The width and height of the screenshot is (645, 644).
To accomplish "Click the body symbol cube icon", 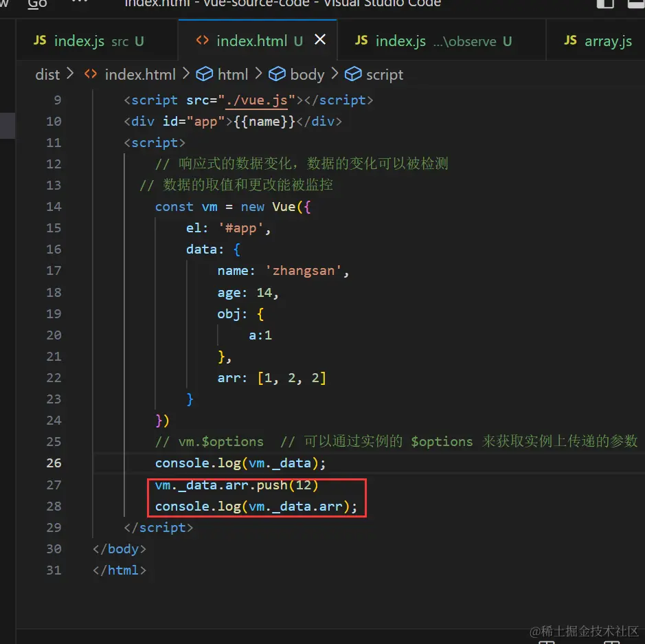I will (x=277, y=74).
